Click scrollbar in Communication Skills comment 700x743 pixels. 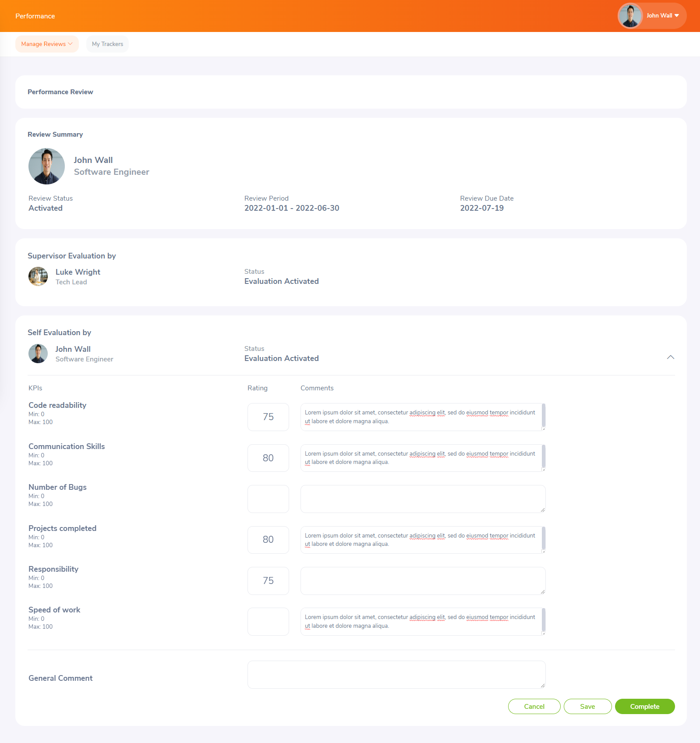(544, 456)
